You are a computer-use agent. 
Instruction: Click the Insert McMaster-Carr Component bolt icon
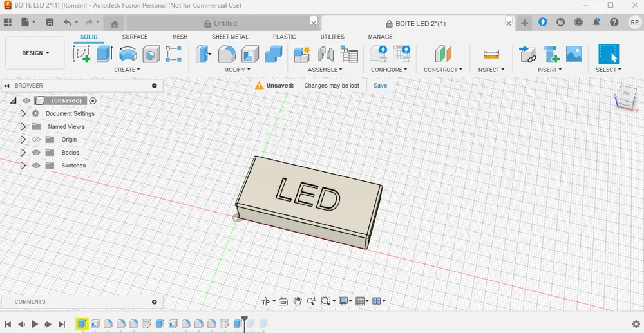tap(551, 54)
